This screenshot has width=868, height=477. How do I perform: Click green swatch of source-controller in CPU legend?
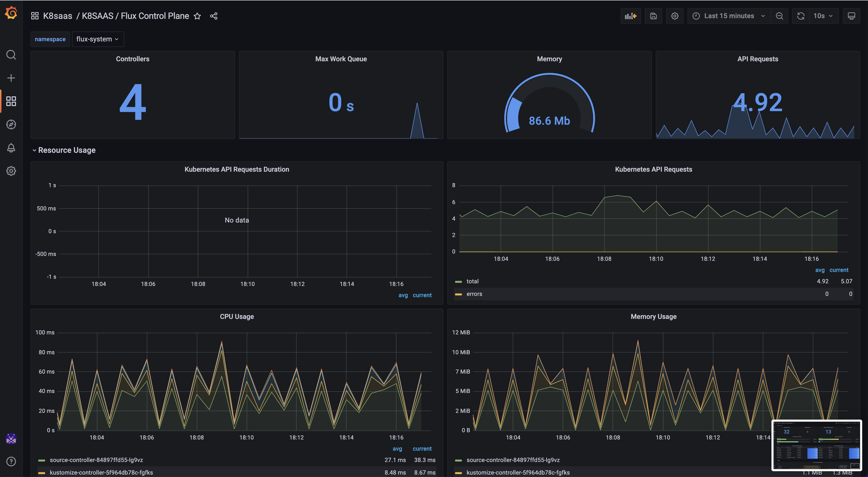click(x=42, y=461)
